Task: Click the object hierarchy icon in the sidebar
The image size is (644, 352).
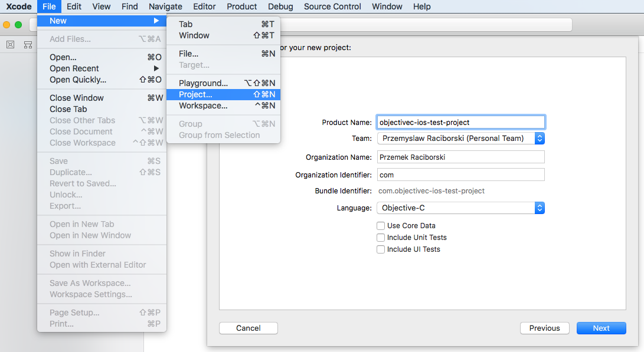Action: [28, 44]
